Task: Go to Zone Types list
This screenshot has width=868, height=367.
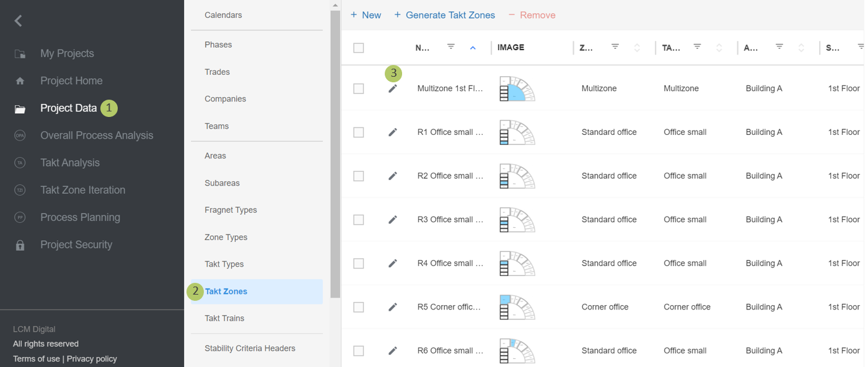Action: (226, 237)
